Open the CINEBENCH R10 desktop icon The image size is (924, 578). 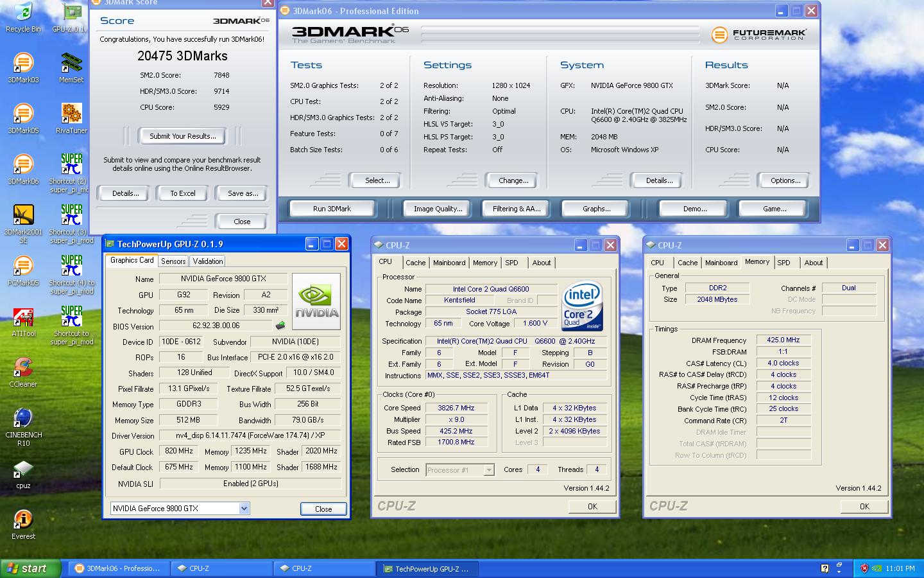click(x=23, y=427)
